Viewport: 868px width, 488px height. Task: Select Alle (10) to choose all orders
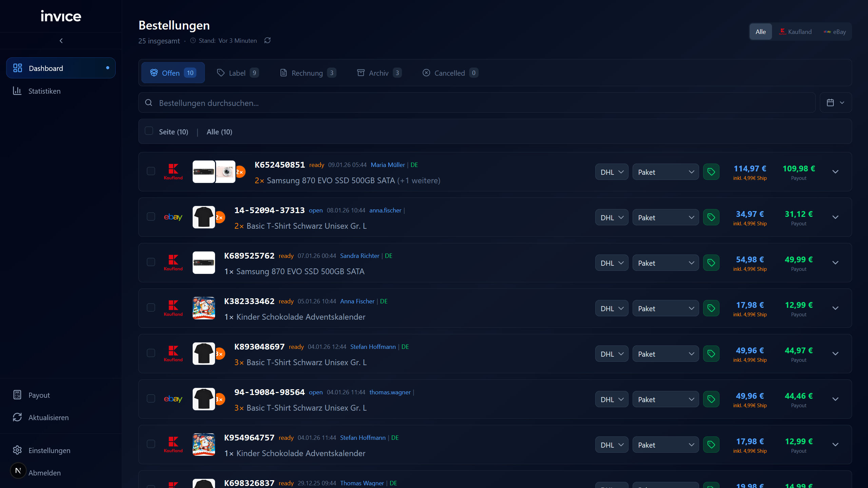point(219,132)
